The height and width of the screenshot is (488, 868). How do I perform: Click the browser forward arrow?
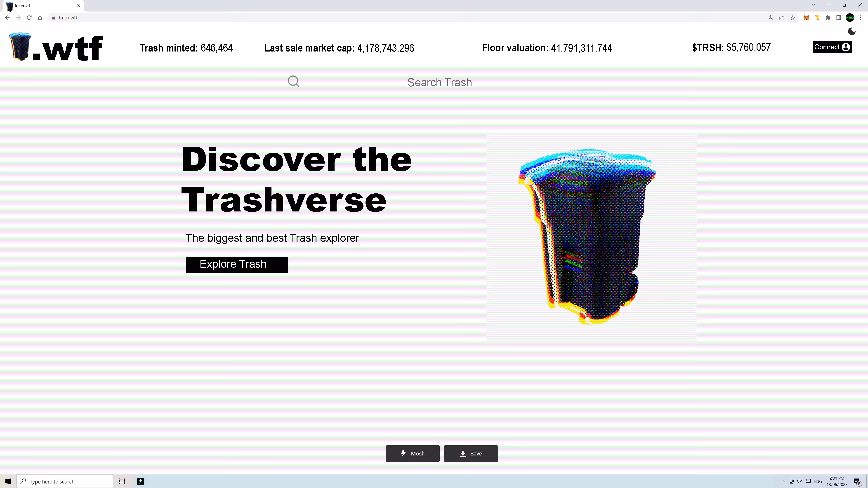tap(18, 18)
